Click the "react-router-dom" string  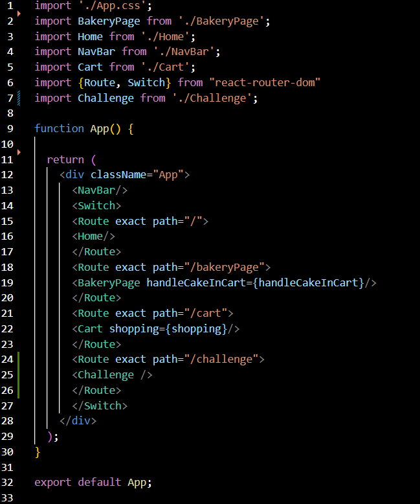coord(265,83)
